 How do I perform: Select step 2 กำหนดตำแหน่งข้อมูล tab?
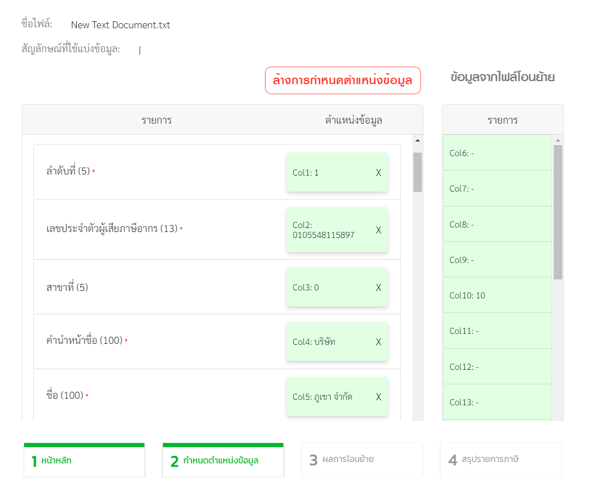pos(223,460)
